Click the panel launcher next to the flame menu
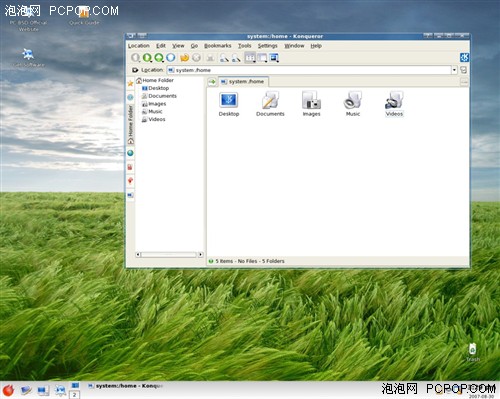The width and height of the screenshot is (500, 399). point(26,390)
